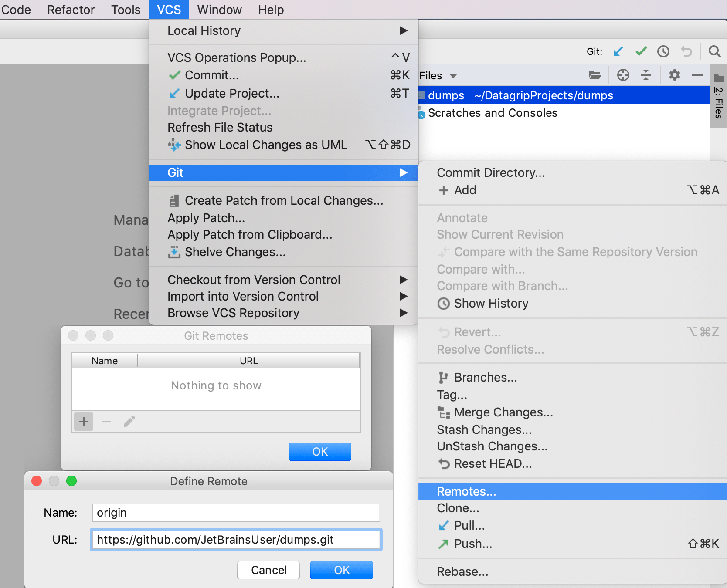Choose Create Patch from Local Changes
The height and width of the screenshot is (588, 727).
[x=283, y=200]
